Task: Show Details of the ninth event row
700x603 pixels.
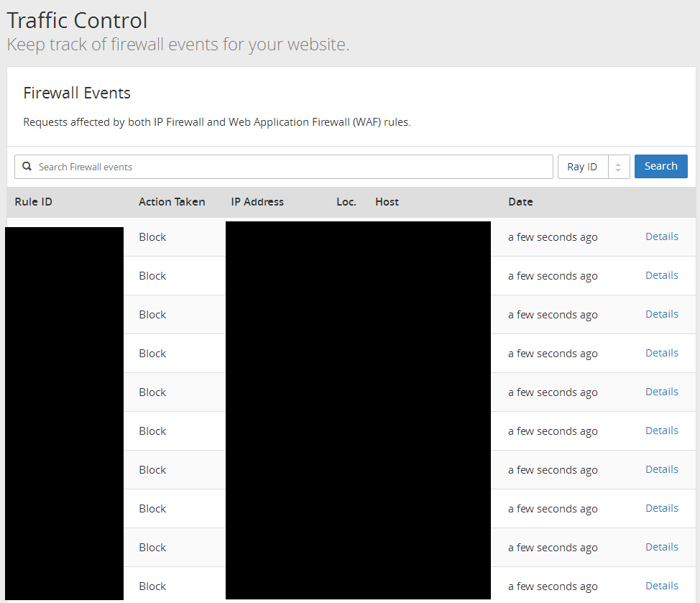Action: 661,547
